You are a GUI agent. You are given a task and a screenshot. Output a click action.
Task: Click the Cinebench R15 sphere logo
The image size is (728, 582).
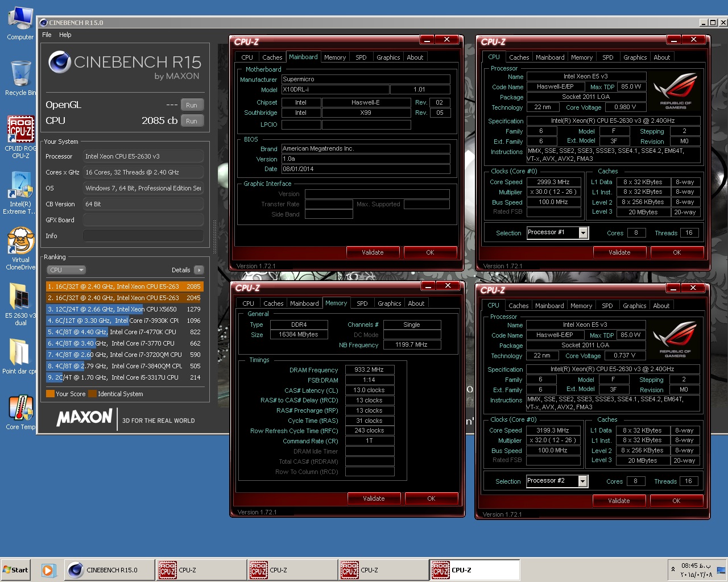[60, 63]
